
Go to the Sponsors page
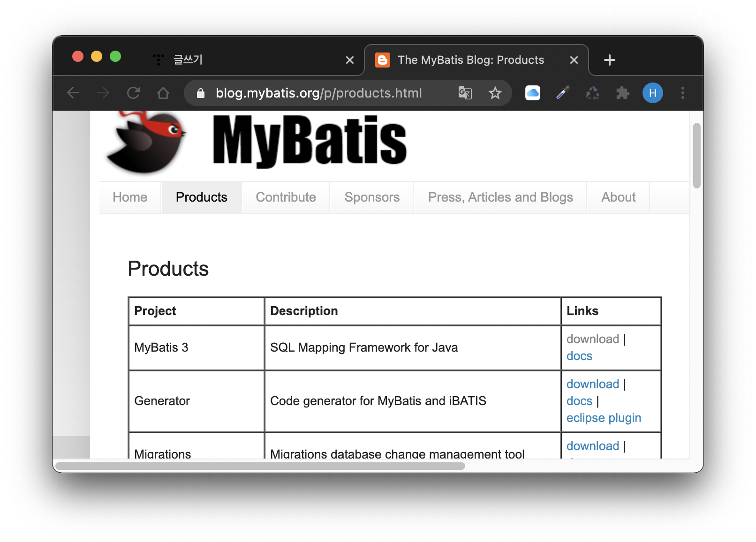coord(372,197)
